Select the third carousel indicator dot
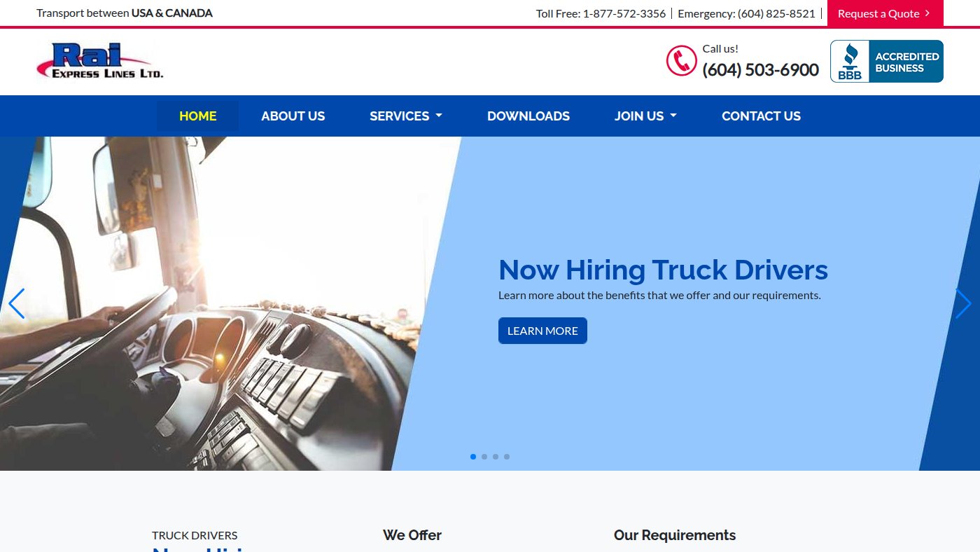 coord(496,457)
